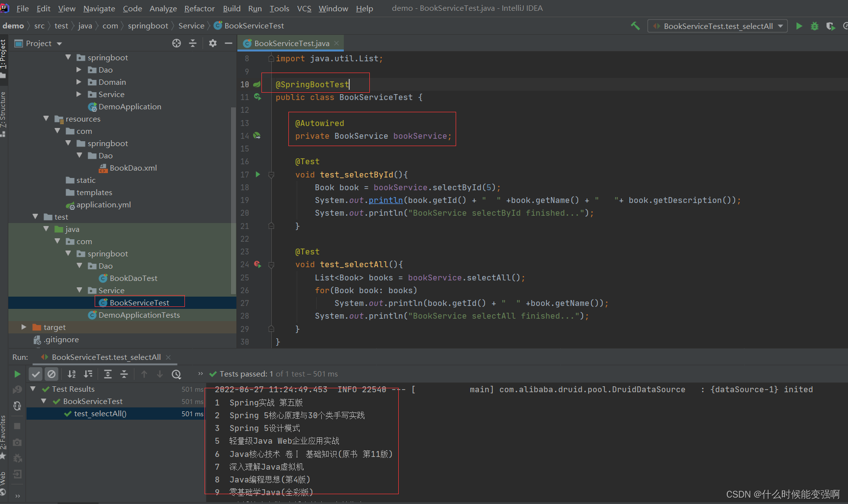This screenshot has width=848, height=504.
Task: Open test history clock icon
Action: point(176,374)
